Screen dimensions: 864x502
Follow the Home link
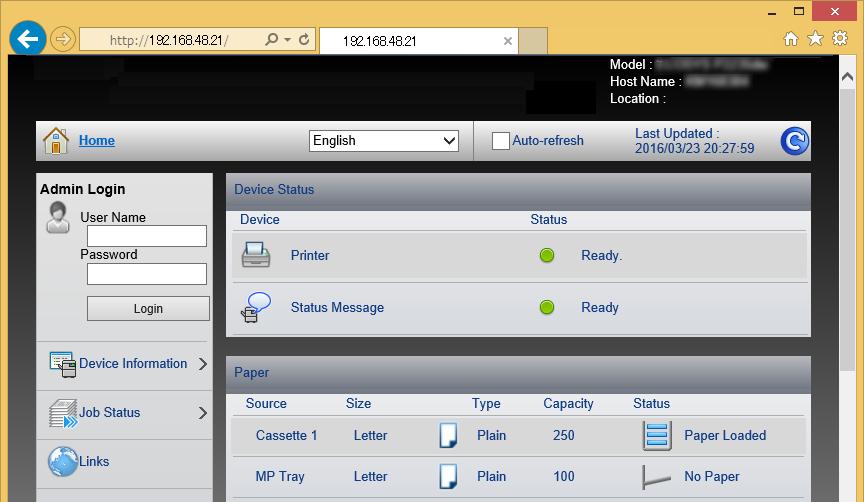tap(97, 141)
